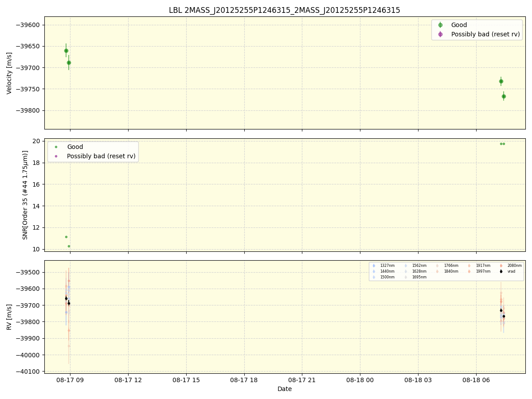Click the SNR tick label 10
The height and width of the screenshot is (399, 532).
pos(36,249)
